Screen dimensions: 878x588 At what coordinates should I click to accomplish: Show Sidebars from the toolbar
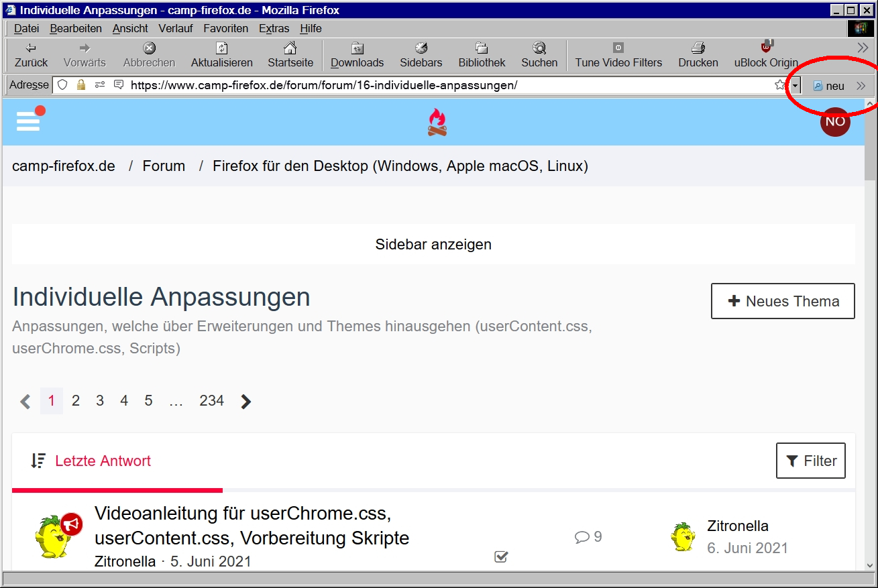(421, 54)
